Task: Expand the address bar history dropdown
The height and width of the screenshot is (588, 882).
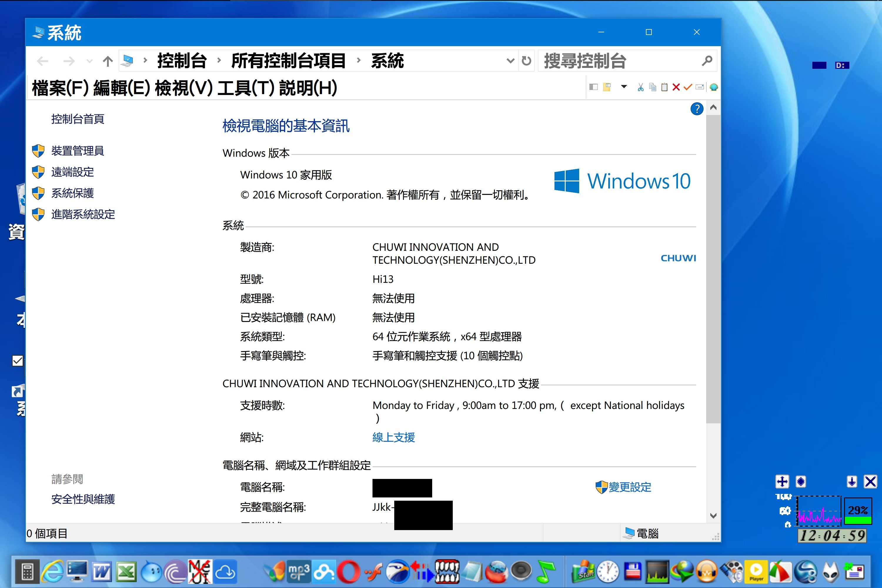Action: [x=510, y=61]
